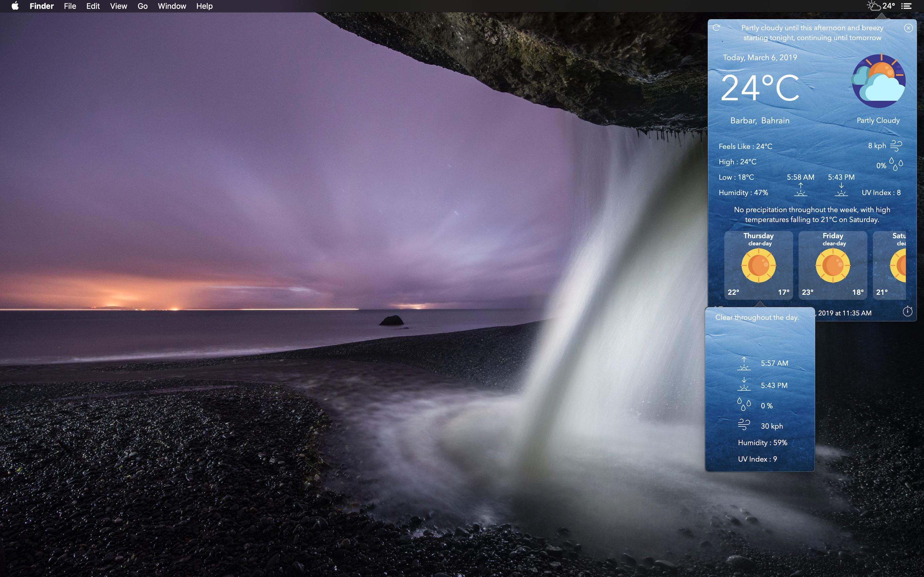
Task: Click the stopwatch icon in the daily popup
Action: tap(908, 312)
